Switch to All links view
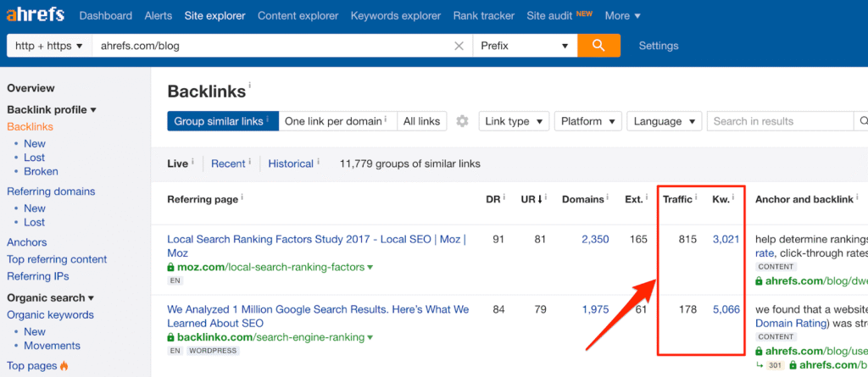 [421, 121]
